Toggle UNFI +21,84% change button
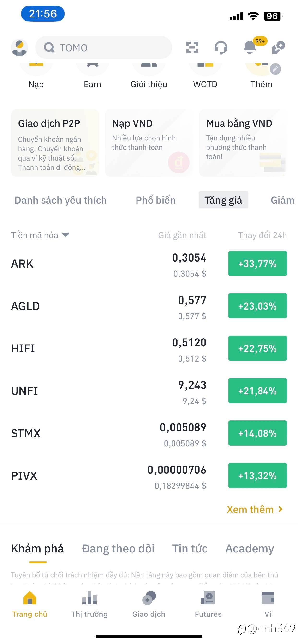The height and width of the screenshot is (644, 298). 257,391
